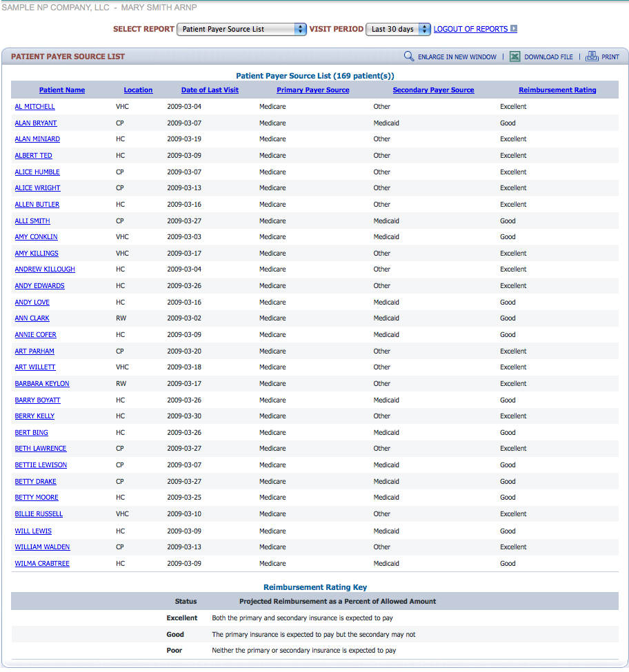Click the date 2009-03-19 for Alan Miniard

(184, 139)
